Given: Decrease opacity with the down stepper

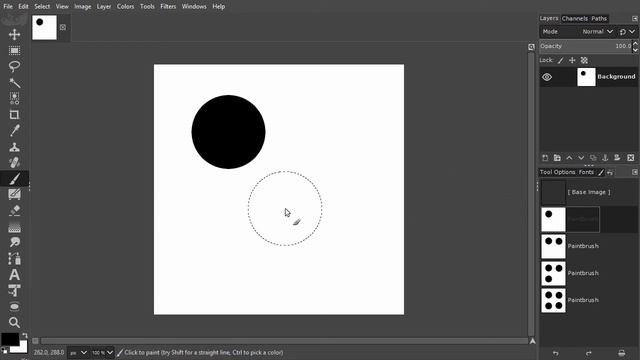Looking at the screenshot, I should [x=635, y=49].
